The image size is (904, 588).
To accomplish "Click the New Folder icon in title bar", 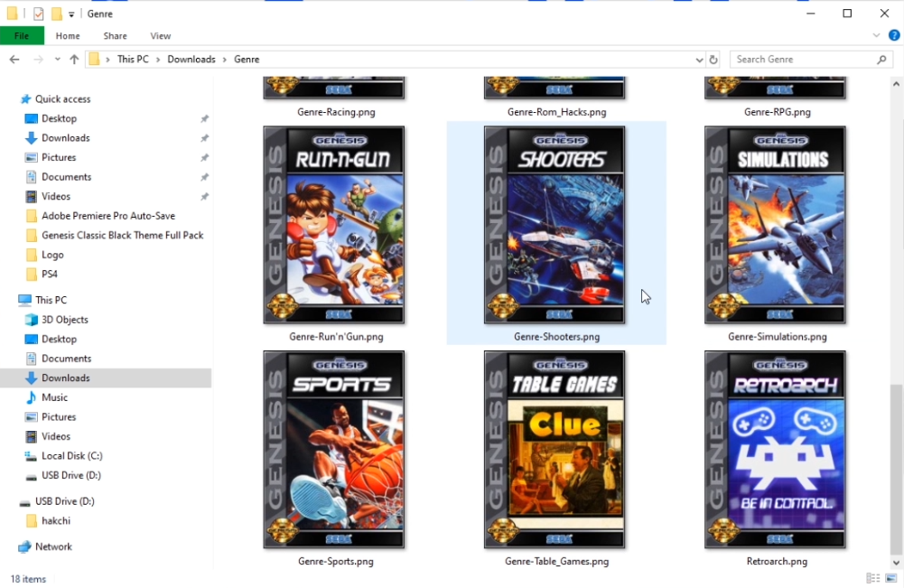I will pyautogui.click(x=57, y=14).
